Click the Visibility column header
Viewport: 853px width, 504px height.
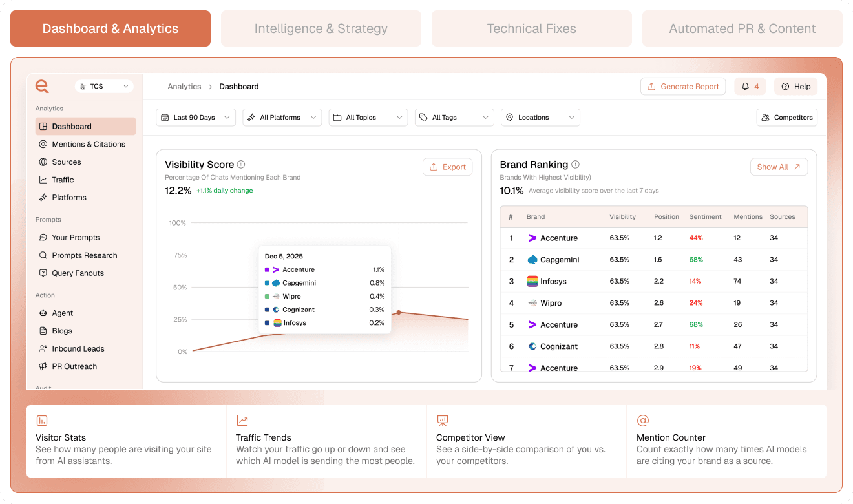pyautogui.click(x=623, y=217)
